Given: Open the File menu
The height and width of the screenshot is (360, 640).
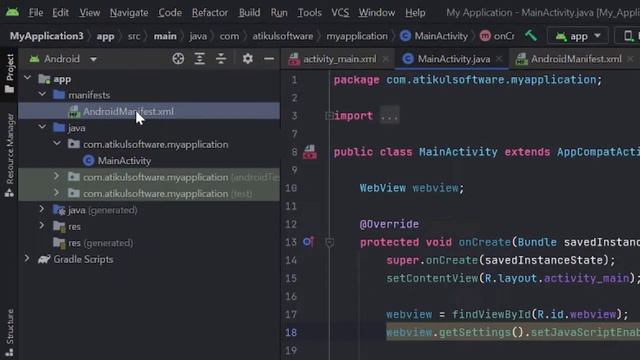Looking at the screenshot, I should pos(36,13).
